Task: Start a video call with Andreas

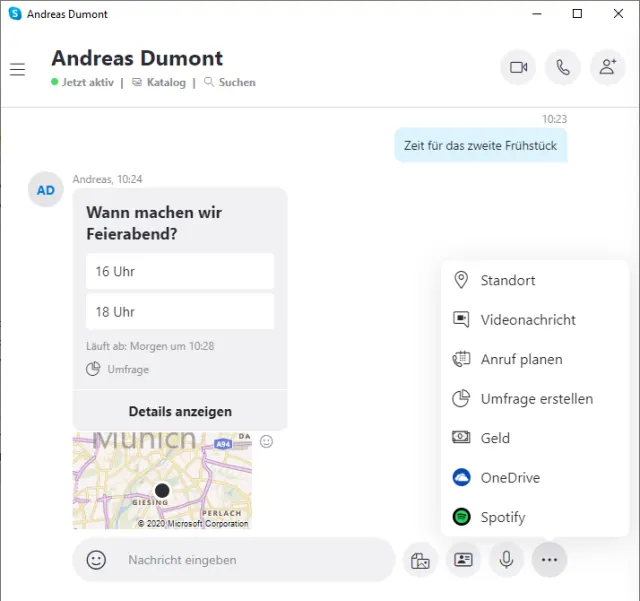Action: [x=518, y=68]
